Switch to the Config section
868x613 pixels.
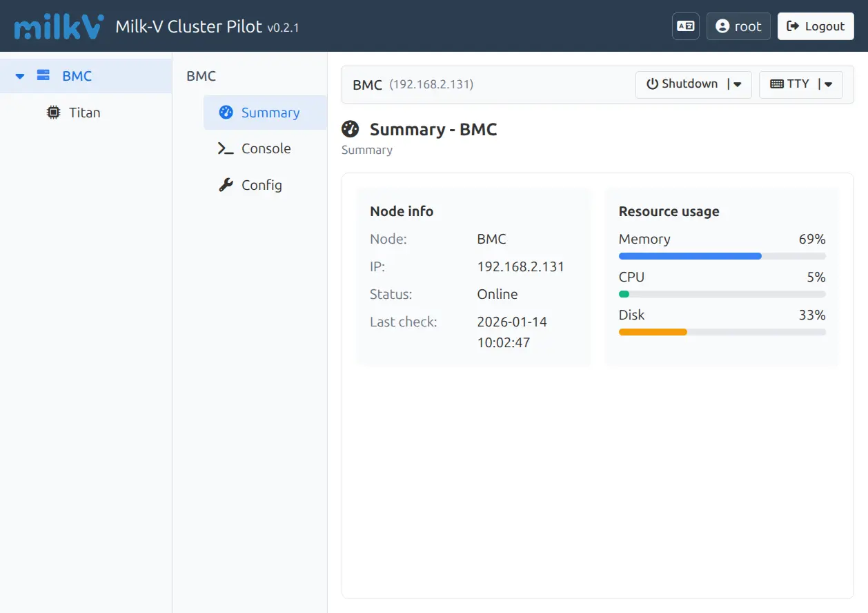pos(262,185)
